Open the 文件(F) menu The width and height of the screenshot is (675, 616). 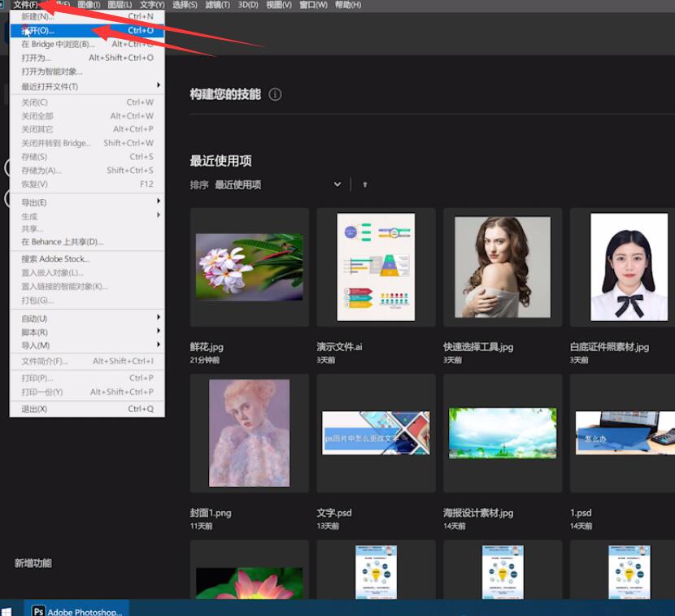tap(25, 5)
